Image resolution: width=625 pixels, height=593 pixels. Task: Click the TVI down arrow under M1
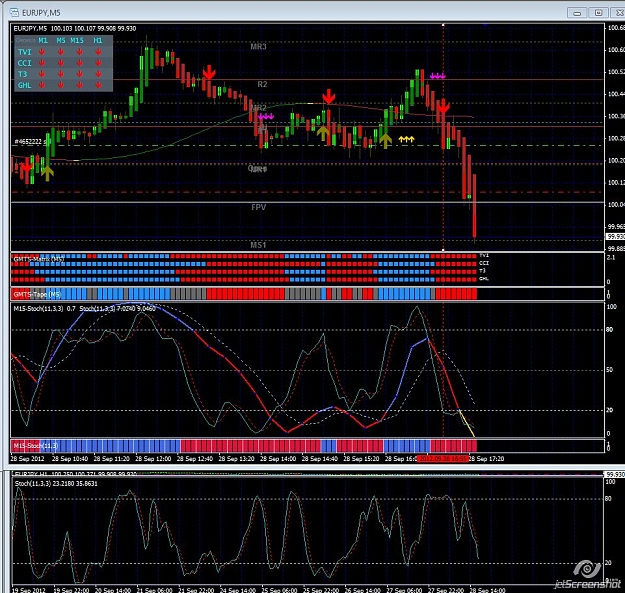[x=42, y=51]
